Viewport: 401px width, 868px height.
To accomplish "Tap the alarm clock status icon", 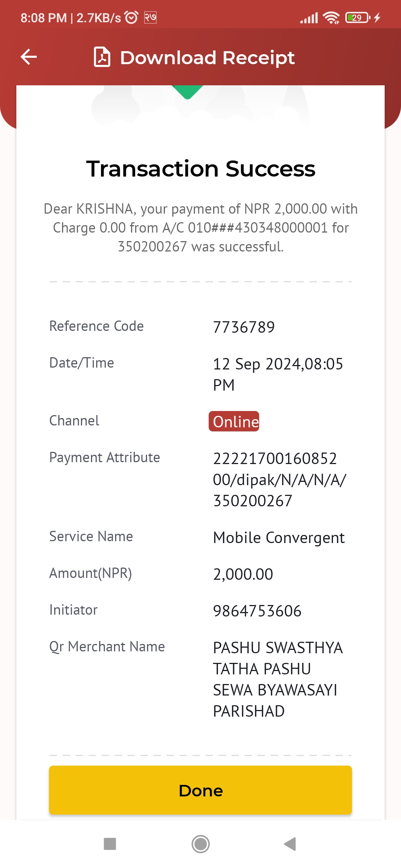I will click(x=131, y=17).
